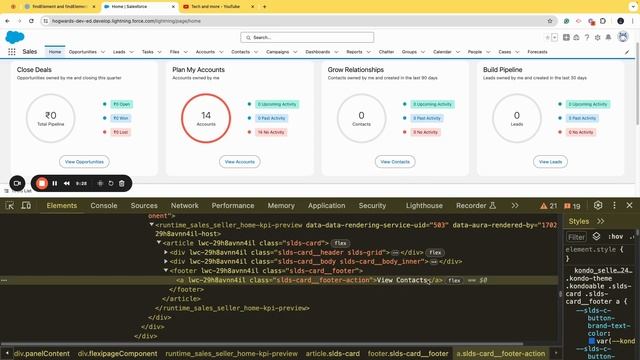Open the Salesforce App Launcher grid
Viewport: 640px width, 360px height.
(x=12, y=52)
